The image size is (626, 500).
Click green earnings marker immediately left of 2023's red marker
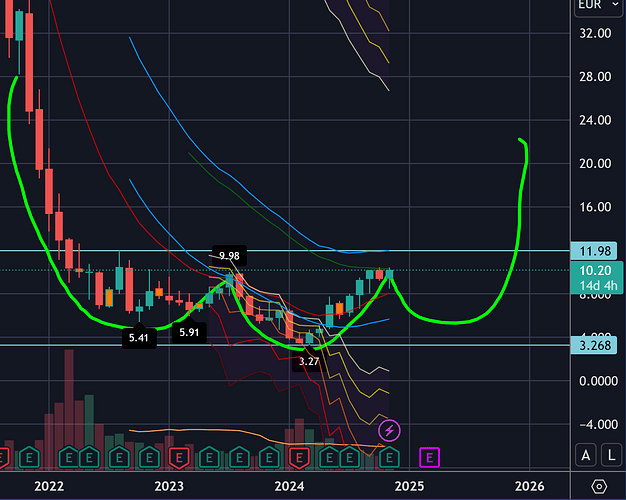click(x=148, y=457)
